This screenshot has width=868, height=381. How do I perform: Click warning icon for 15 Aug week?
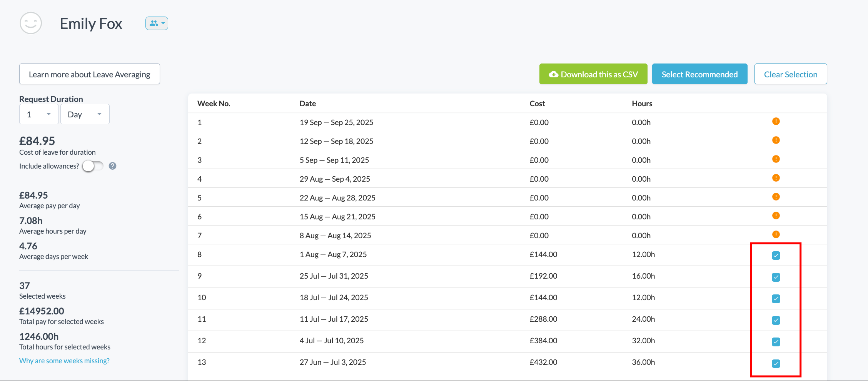776,216
